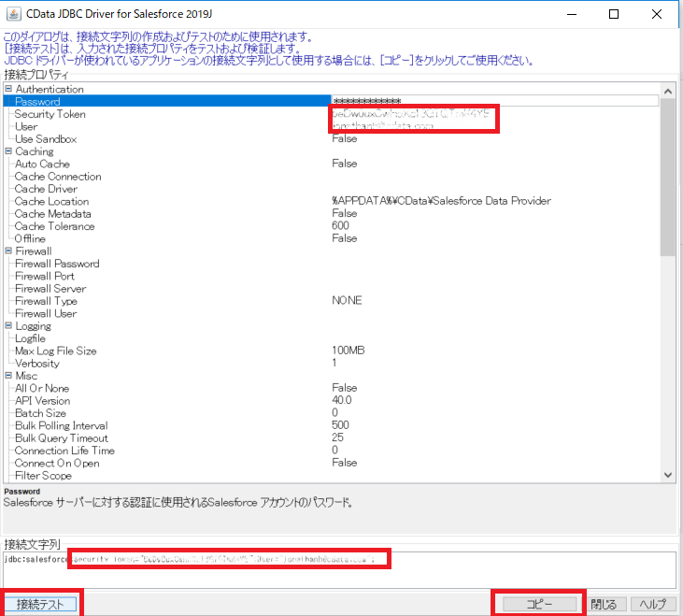This screenshot has height=616, width=683.
Task: Select the Connection Life Time property
Action: (64, 451)
